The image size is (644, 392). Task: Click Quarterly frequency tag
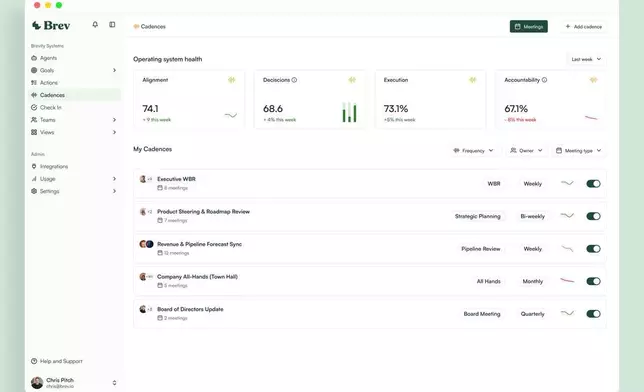(533, 314)
